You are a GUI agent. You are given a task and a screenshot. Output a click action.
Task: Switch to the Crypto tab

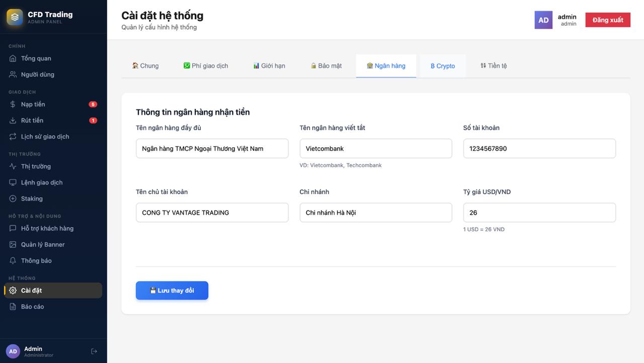tap(443, 65)
